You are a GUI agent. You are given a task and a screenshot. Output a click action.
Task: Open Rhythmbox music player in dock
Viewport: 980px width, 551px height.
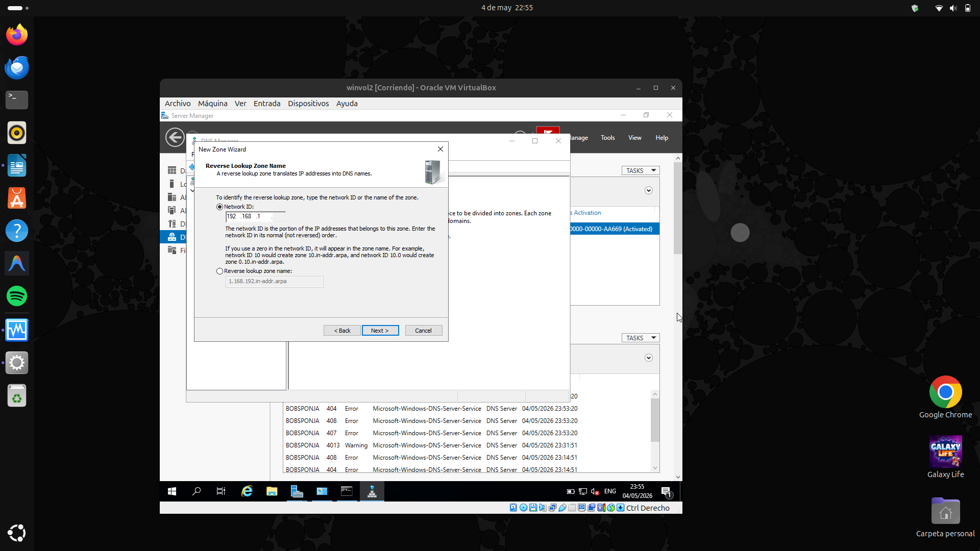[x=17, y=133]
